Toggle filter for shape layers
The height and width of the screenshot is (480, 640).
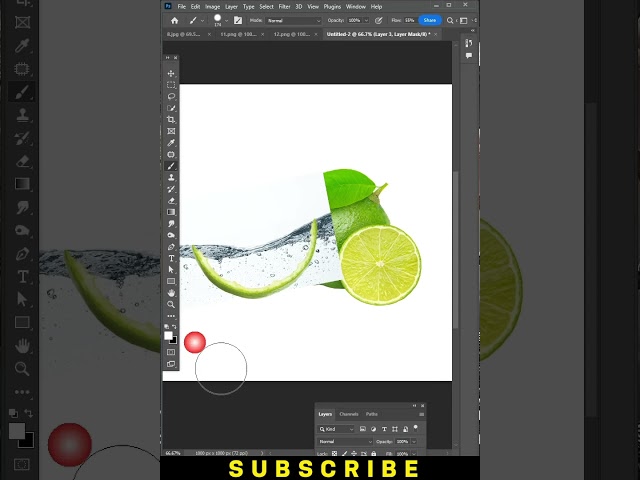click(395, 429)
